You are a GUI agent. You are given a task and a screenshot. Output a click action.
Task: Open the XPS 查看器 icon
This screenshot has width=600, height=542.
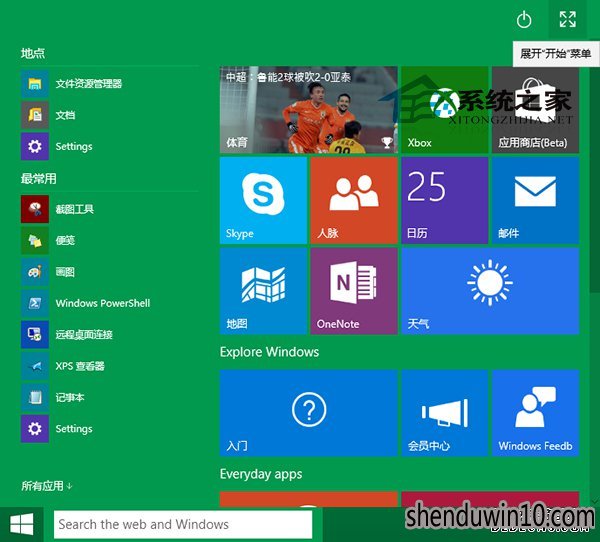coord(35,366)
